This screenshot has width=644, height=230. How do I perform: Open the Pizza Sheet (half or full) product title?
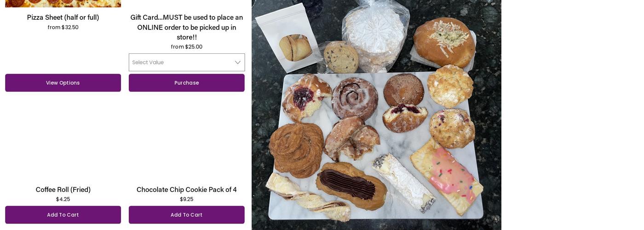click(63, 17)
